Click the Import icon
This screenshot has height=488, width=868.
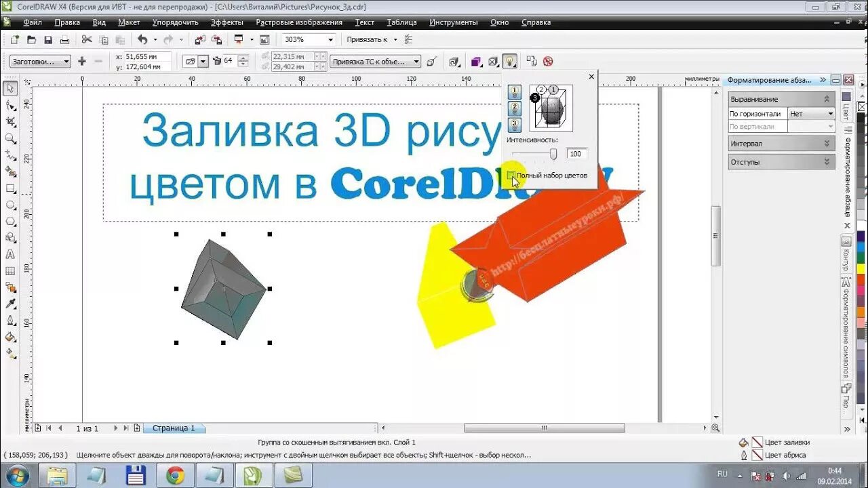(x=200, y=40)
